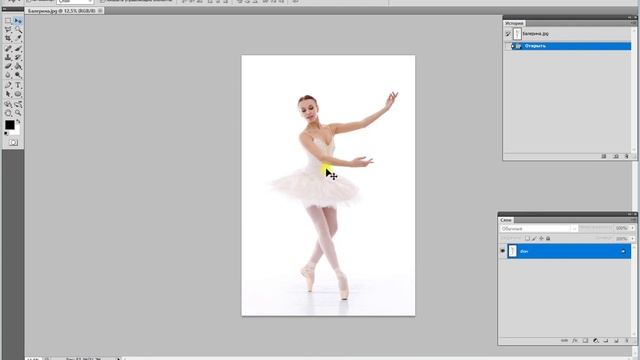The width and height of the screenshot is (640, 360).
Task: Open options bar dropdown at top
Action: tap(75, 2)
